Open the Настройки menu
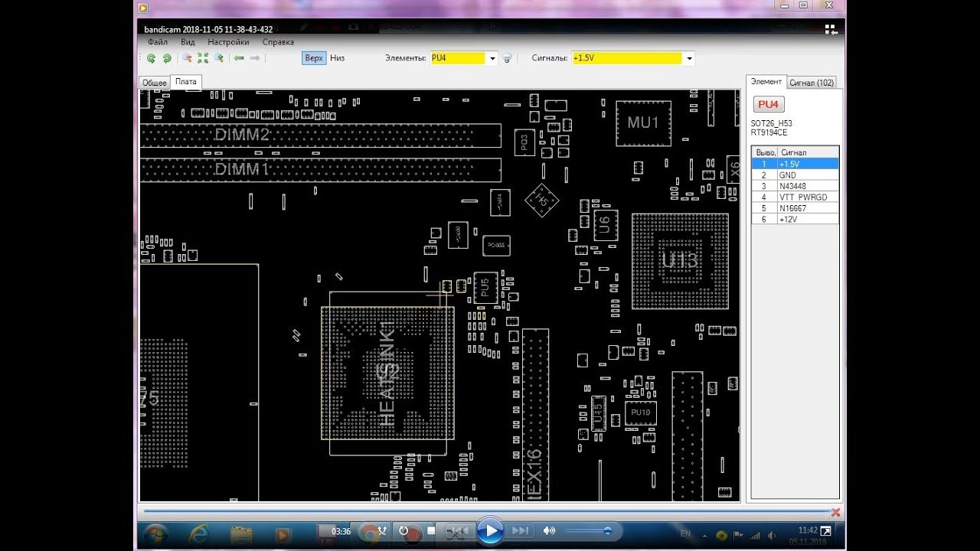 pyautogui.click(x=228, y=42)
